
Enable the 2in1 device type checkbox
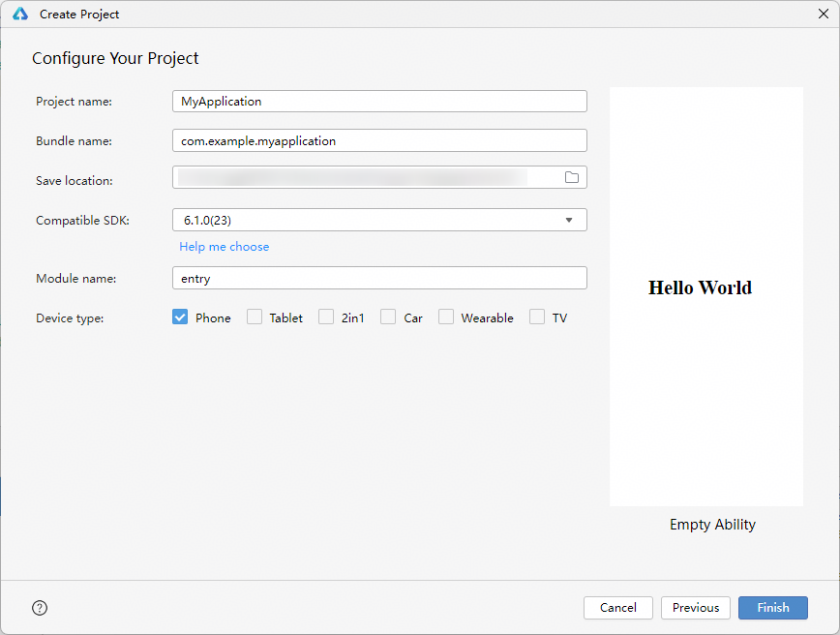point(326,317)
